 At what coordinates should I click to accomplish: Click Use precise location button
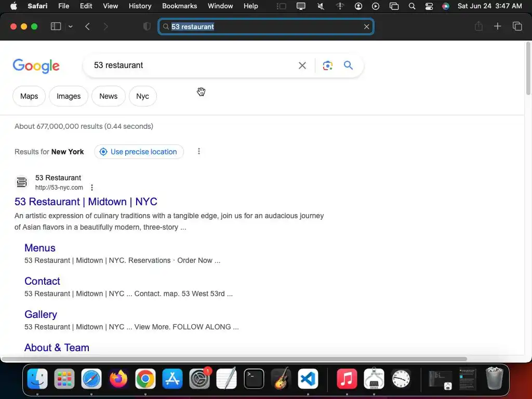[x=139, y=152]
